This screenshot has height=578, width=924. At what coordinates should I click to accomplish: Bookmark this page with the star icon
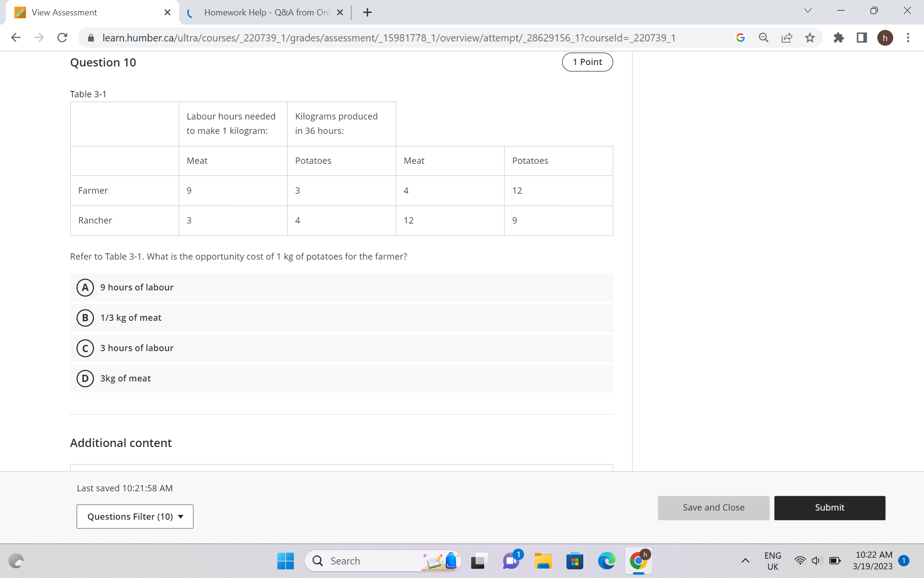[810, 38]
